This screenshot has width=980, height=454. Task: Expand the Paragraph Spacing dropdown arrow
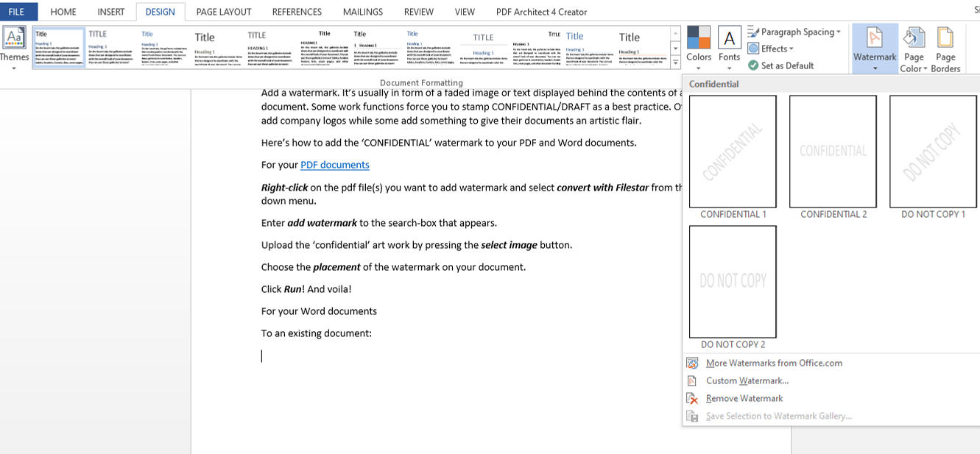[839, 32]
